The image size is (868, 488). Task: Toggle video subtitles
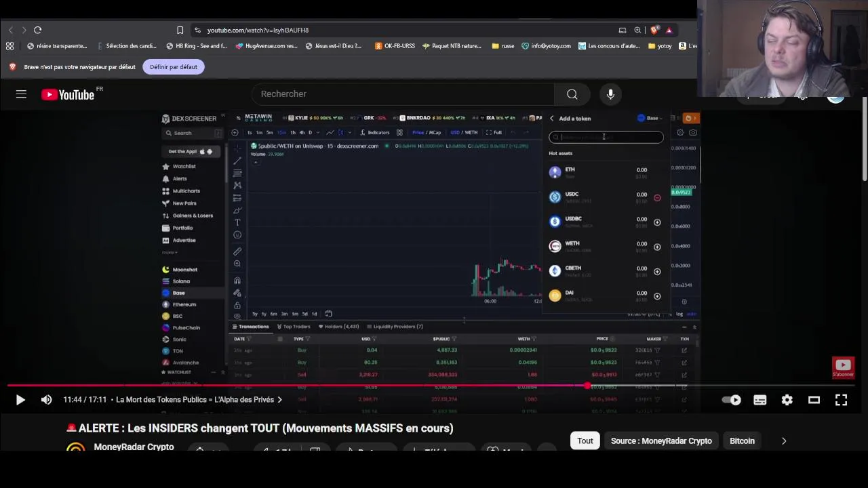pos(759,400)
